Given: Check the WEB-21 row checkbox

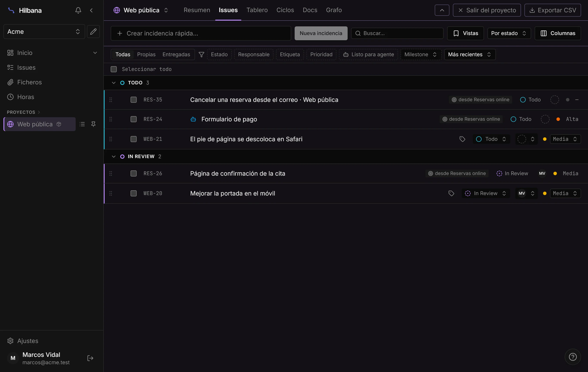Looking at the screenshot, I should pyautogui.click(x=133, y=139).
